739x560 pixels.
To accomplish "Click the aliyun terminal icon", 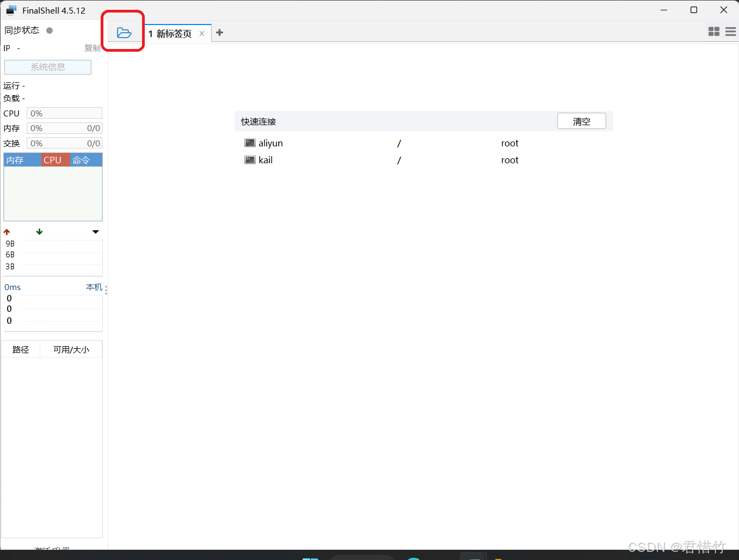I will 250,143.
